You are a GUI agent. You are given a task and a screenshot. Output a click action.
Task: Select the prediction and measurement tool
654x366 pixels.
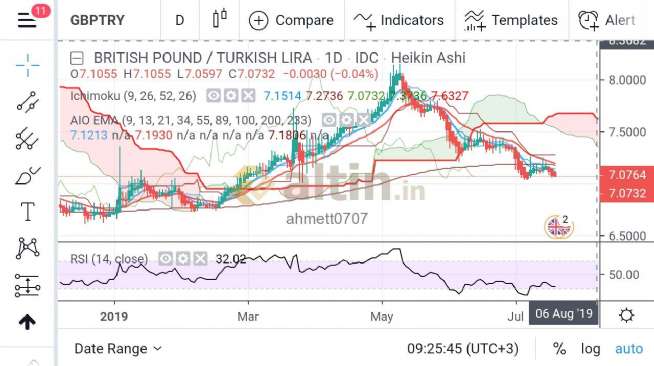pyautogui.click(x=28, y=286)
